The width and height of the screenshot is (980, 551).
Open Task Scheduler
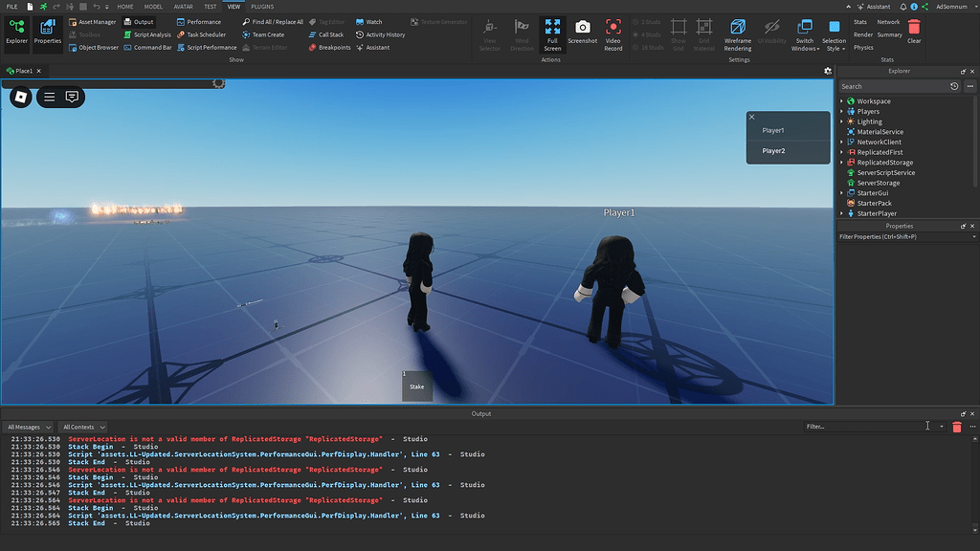[x=201, y=35]
